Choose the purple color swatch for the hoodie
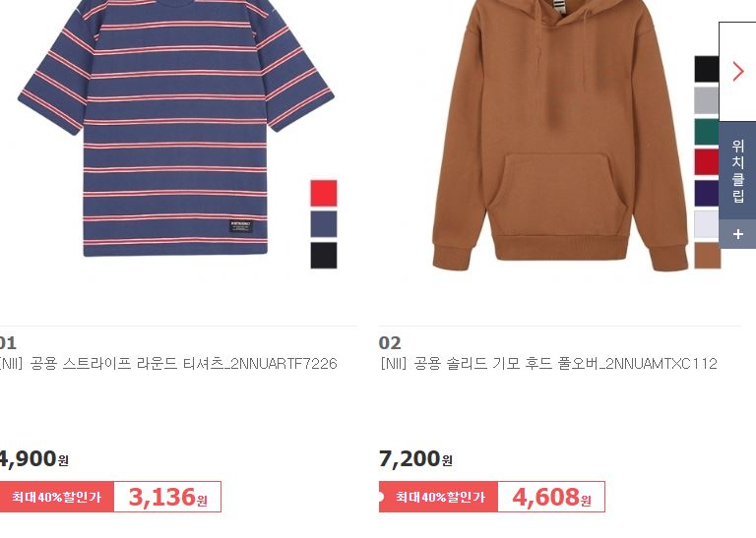 click(x=707, y=193)
